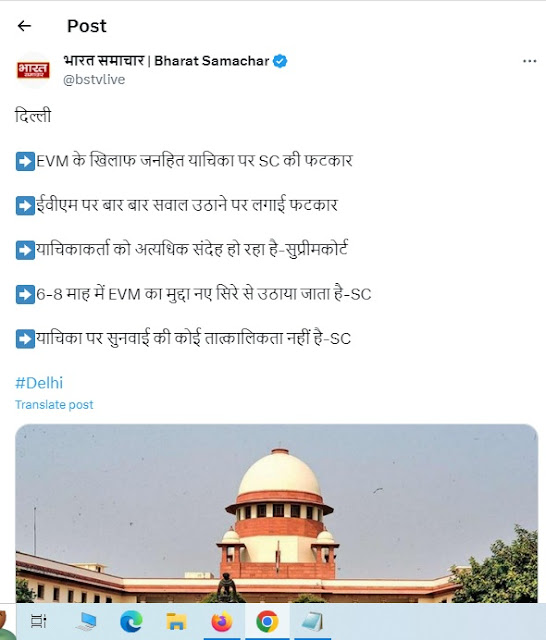
Task: Open the Notepad app in the taskbar
Action: [x=313, y=622]
